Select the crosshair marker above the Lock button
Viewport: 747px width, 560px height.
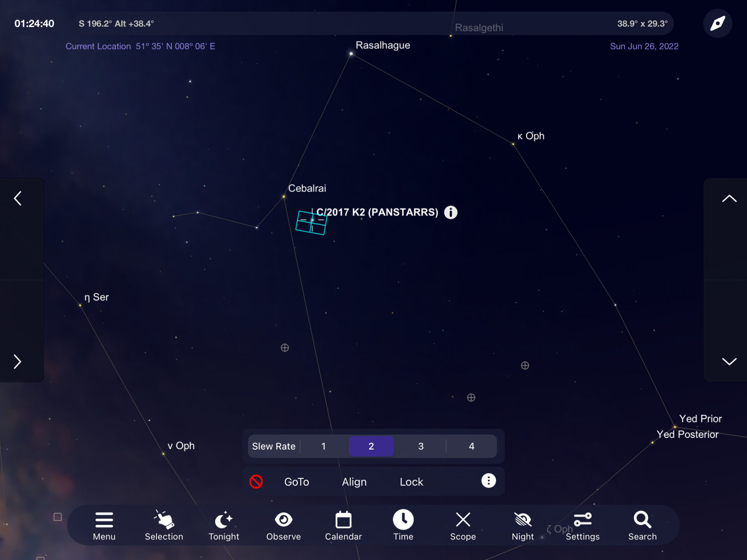[471, 397]
